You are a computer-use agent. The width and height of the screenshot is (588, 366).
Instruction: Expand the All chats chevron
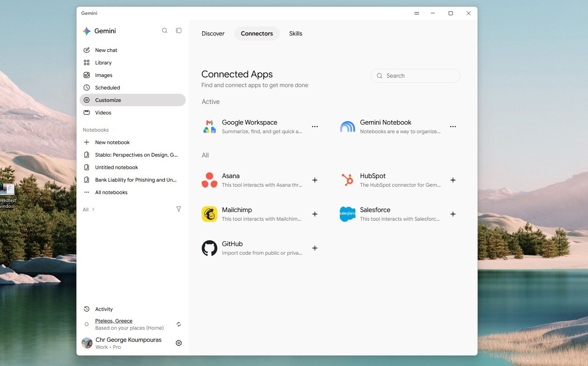93,209
